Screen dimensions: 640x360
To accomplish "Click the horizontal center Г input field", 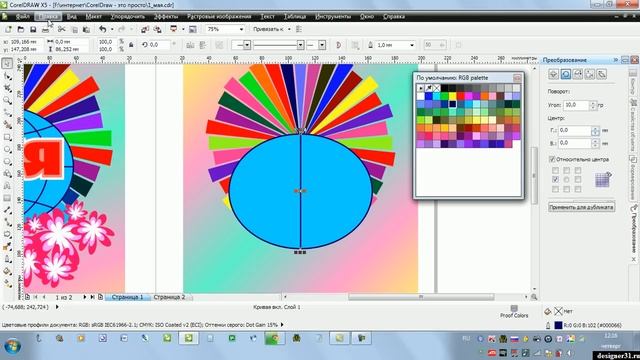I will pos(574,130).
